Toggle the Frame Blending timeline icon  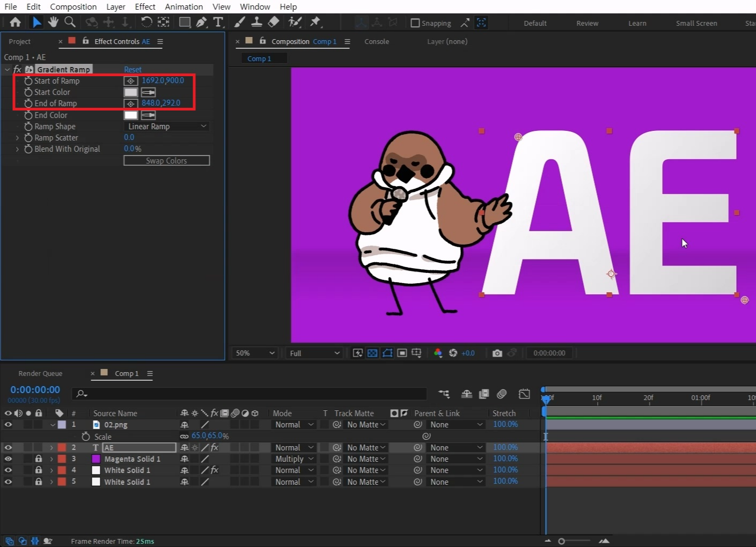(483, 394)
